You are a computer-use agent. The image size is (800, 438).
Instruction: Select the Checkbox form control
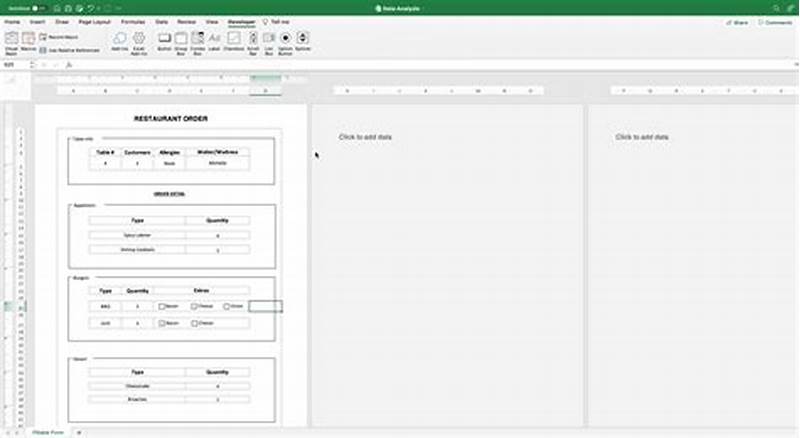coord(234,42)
